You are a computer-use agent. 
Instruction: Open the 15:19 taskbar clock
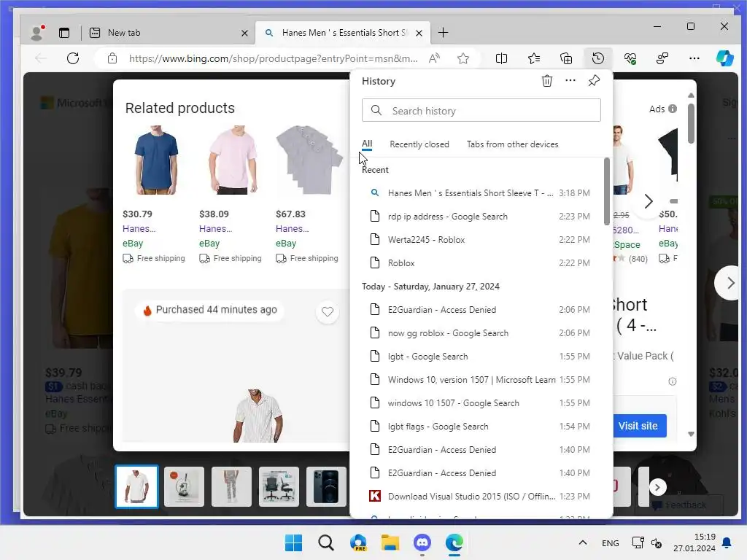pyautogui.click(x=694, y=542)
